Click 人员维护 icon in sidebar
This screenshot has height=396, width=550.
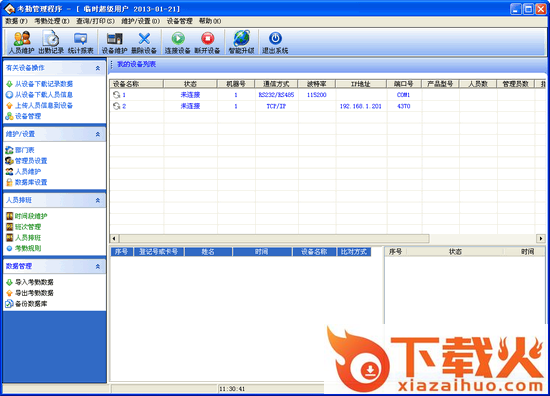coord(9,172)
